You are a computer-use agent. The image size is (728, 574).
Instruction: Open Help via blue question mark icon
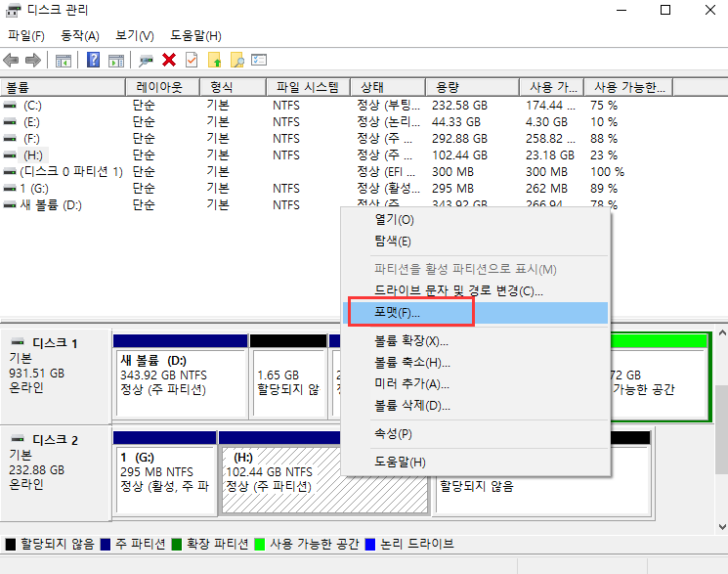[94, 60]
